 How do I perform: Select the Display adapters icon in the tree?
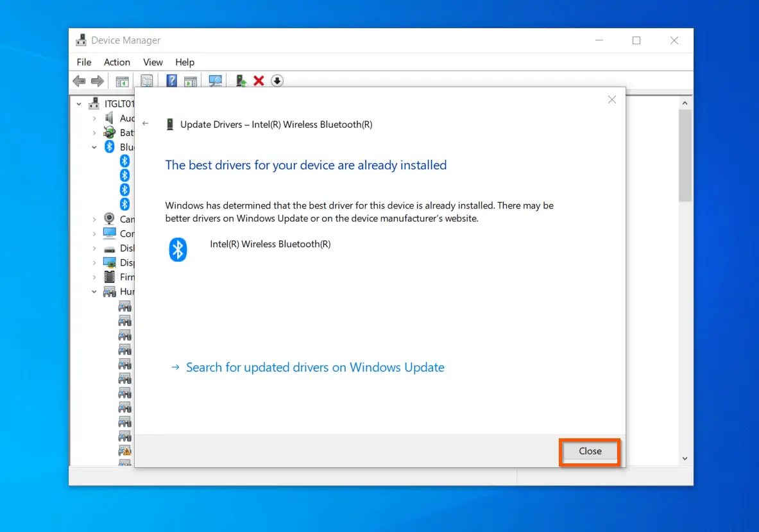tap(110, 262)
